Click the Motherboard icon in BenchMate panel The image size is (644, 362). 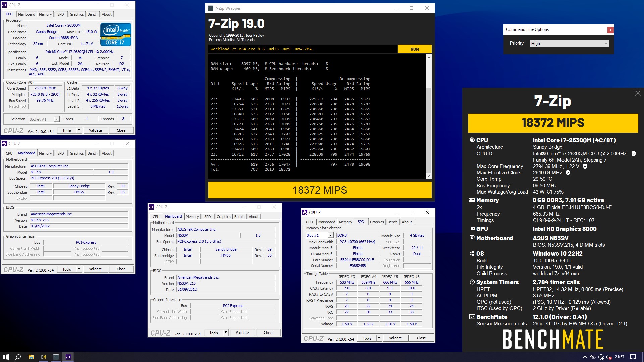click(472, 238)
